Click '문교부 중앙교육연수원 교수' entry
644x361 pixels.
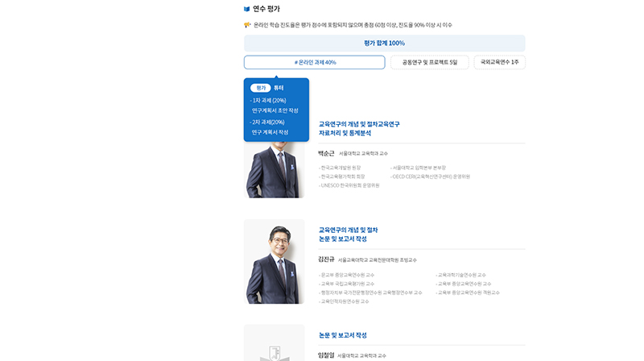(x=347, y=275)
